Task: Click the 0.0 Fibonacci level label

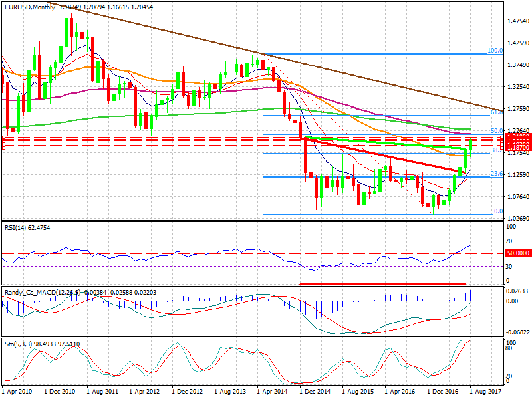Action: pos(497,211)
